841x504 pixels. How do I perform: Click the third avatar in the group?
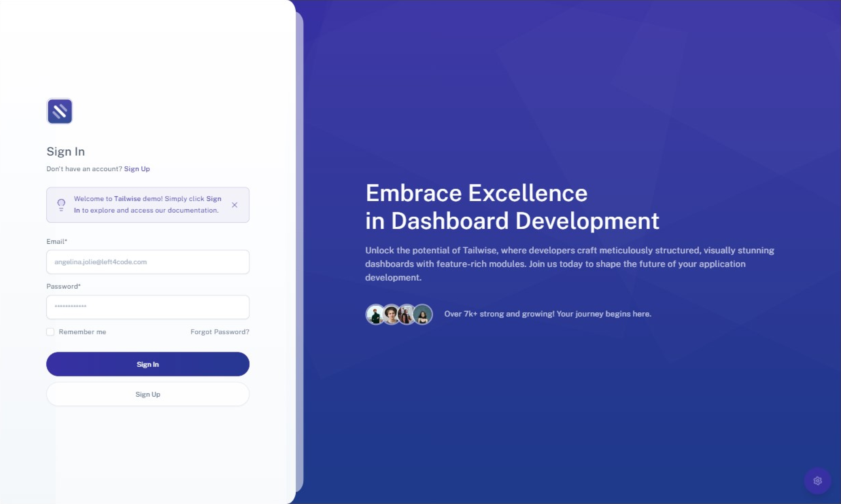[406, 314]
